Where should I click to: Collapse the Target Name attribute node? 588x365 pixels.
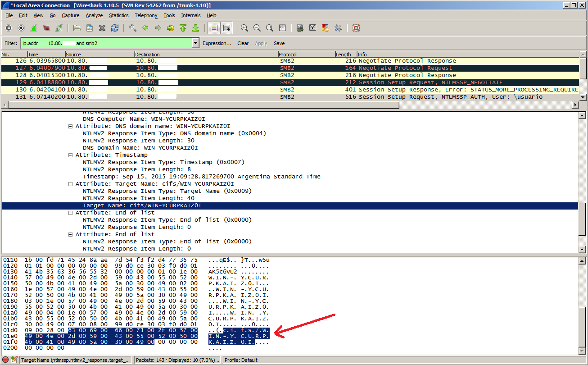(x=71, y=184)
